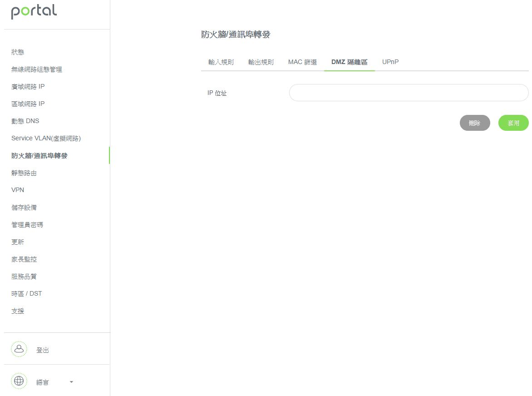This screenshot has width=532, height=396.
Task: Open 無線網路組態管理 in the sidebar
Action: point(37,69)
